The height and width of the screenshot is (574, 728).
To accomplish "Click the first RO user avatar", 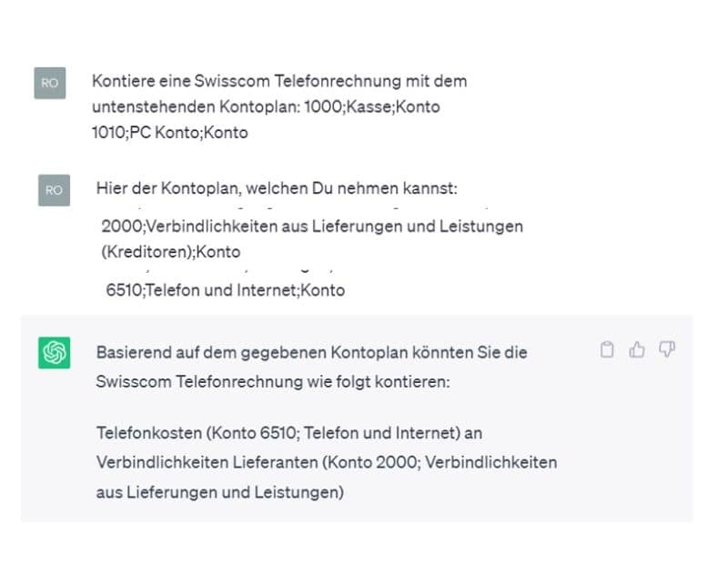I will click(x=50, y=83).
